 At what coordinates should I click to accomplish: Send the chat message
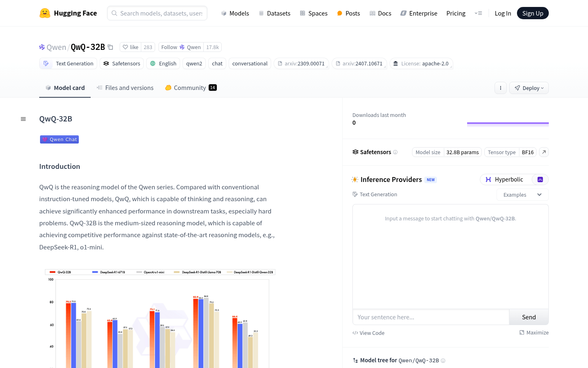[529, 317]
